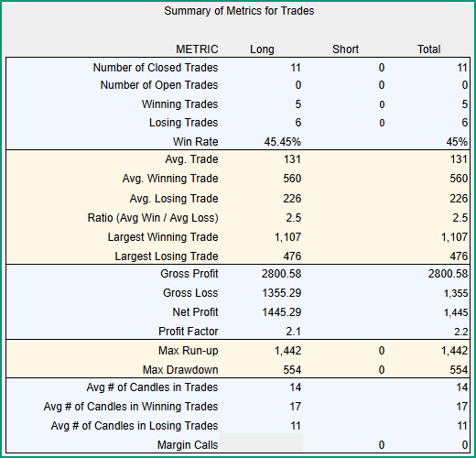Select the Gross Loss total value 1,355
This screenshot has height=458, width=476.
[456, 293]
